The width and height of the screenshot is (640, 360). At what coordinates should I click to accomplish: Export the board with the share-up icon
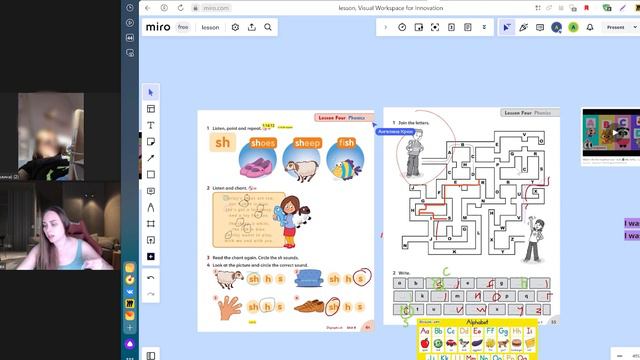pos(252,27)
